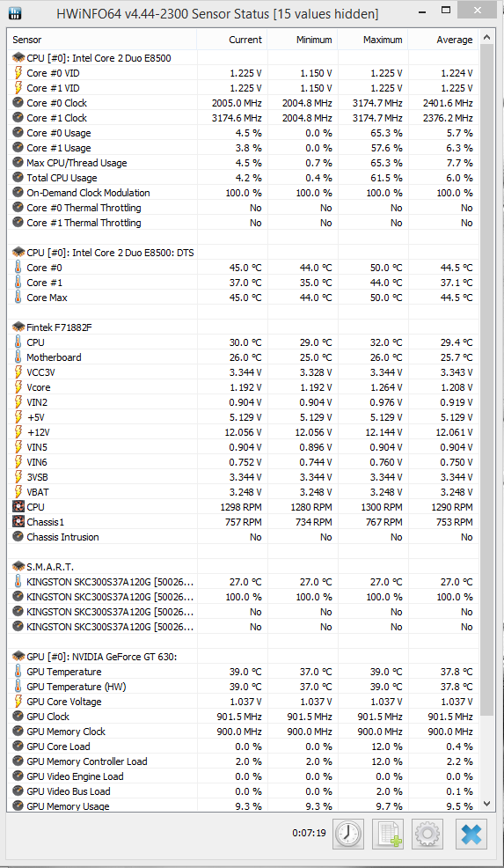Click thermometer icon beside GPU Temperature (HW)
The image size is (504, 868).
tap(18, 687)
